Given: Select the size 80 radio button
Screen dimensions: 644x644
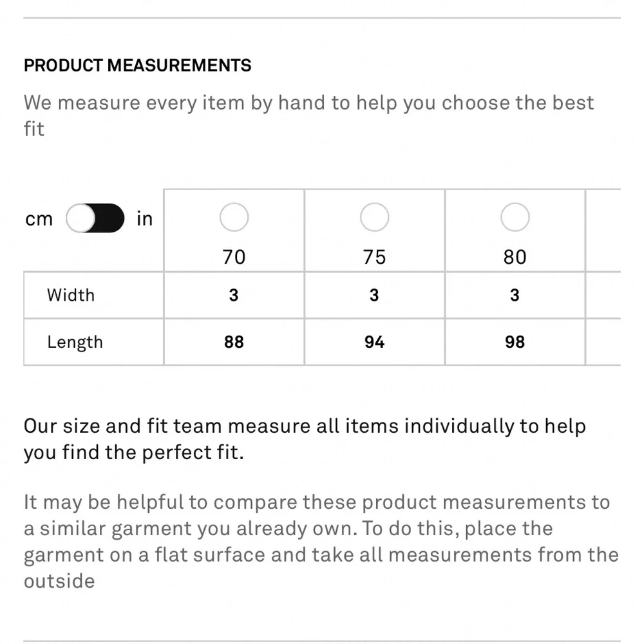Looking at the screenshot, I should (515, 217).
